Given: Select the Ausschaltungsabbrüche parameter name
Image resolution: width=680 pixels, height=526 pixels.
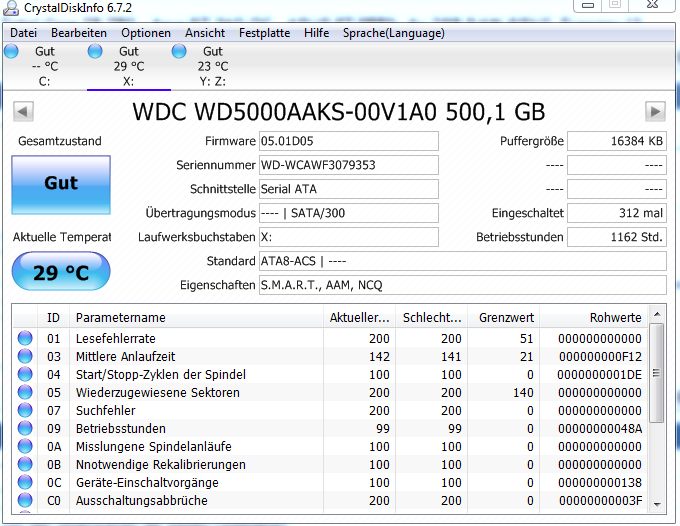Looking at the screenshot, I should (142, 500).
